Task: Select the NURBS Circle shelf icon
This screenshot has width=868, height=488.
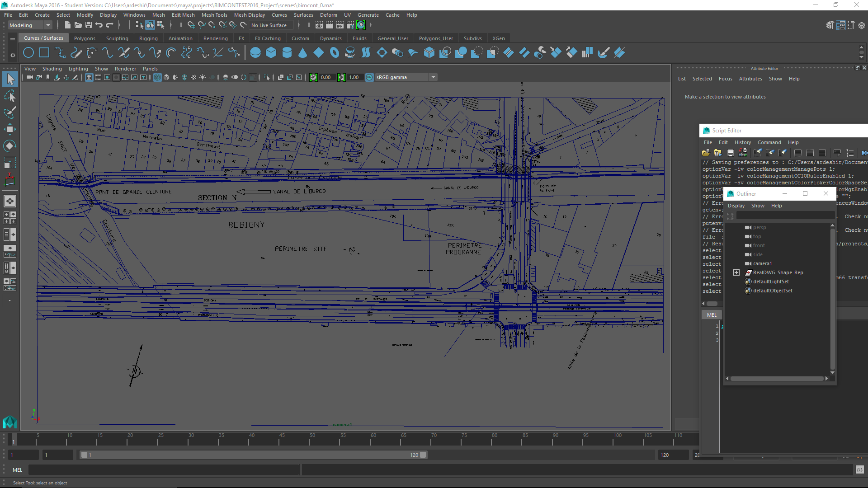Action: click(28, 53)
